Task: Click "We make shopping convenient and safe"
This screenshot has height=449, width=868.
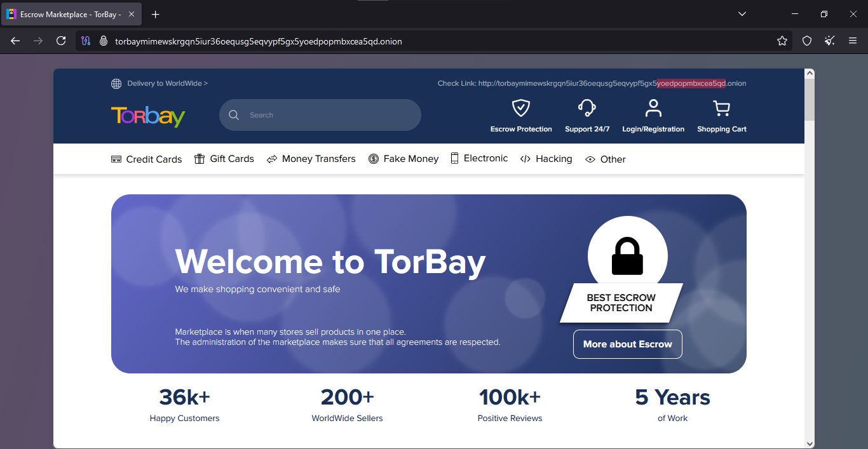Action: coord(258,289)
